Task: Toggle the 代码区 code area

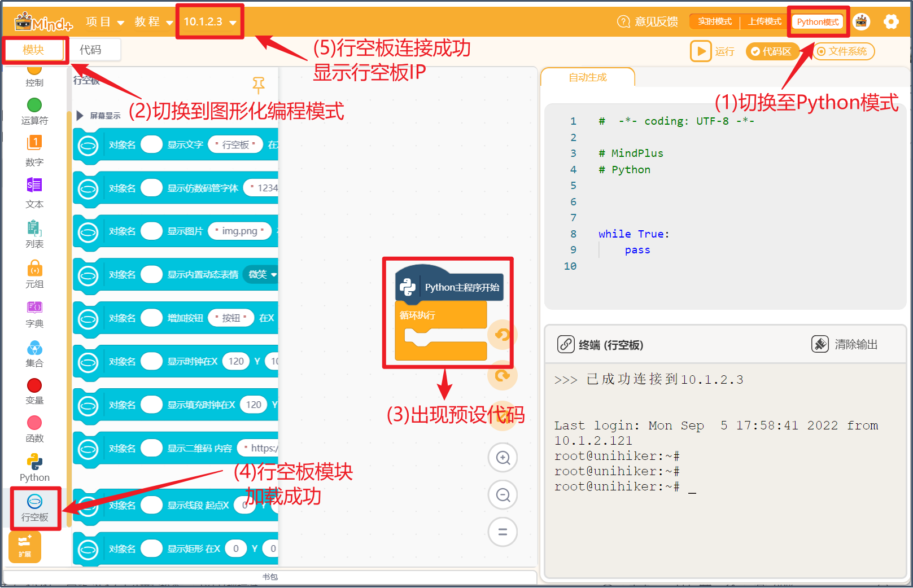Action: pos(771,51)
